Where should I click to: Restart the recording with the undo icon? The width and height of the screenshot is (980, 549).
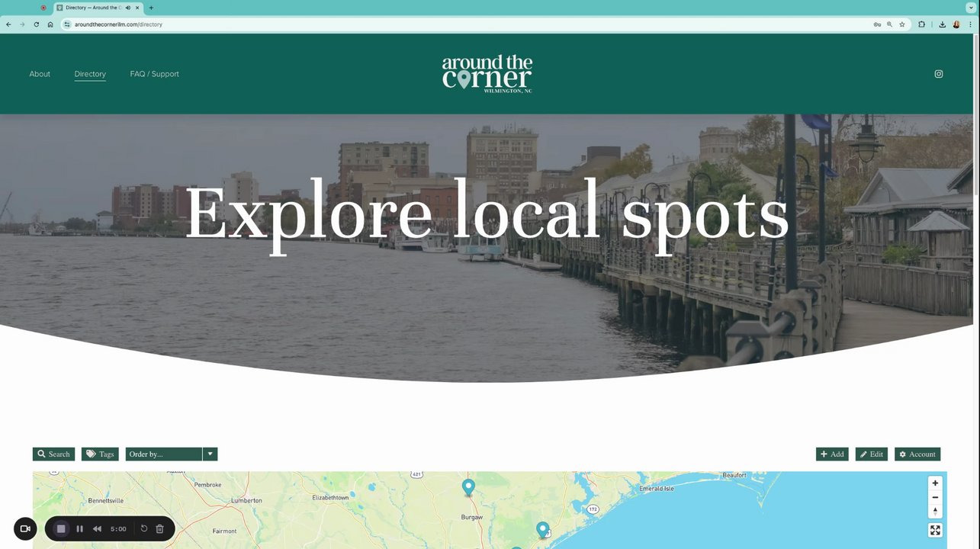coord(143,528)
